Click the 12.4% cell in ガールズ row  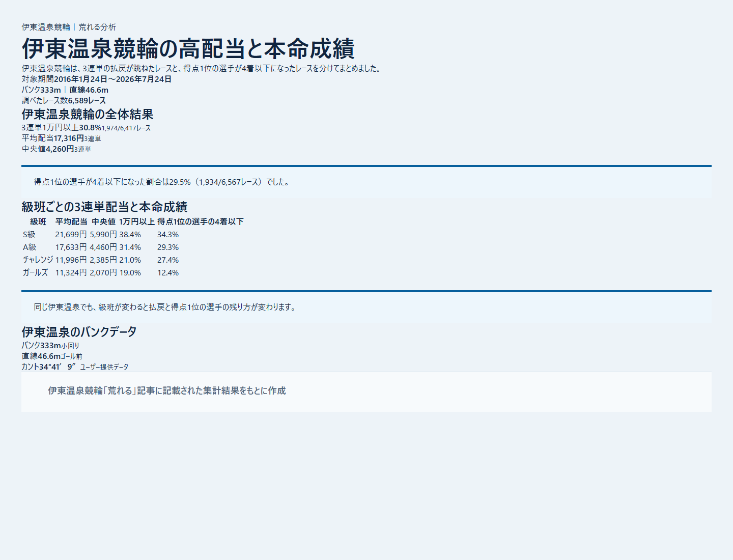point(168,272)
